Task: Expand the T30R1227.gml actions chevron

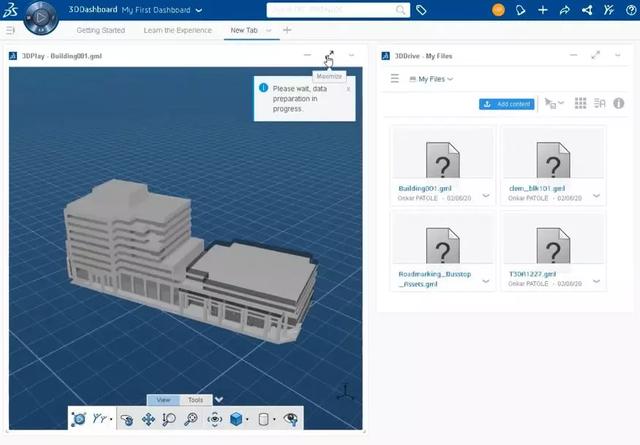Action: [x=596, y=281]
